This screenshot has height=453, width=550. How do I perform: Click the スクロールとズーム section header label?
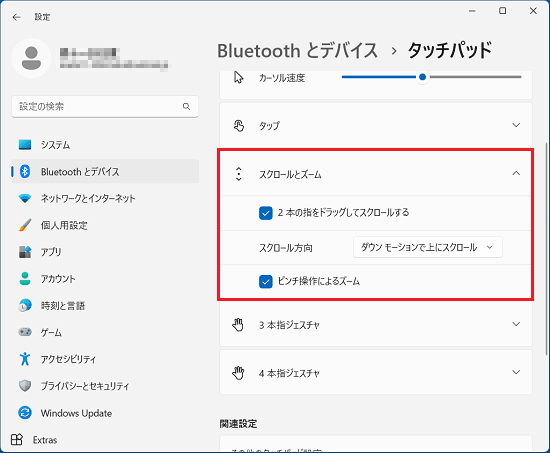point(290,174)
